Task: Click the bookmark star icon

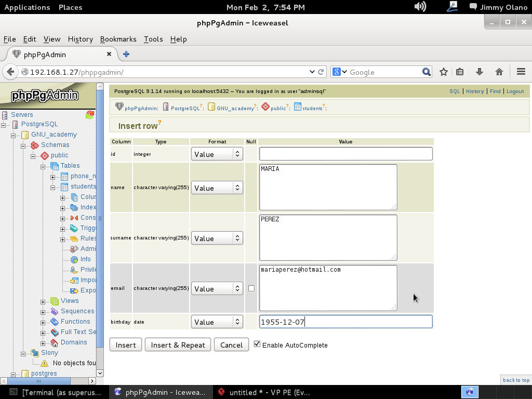Action: [x=443, y=72]
